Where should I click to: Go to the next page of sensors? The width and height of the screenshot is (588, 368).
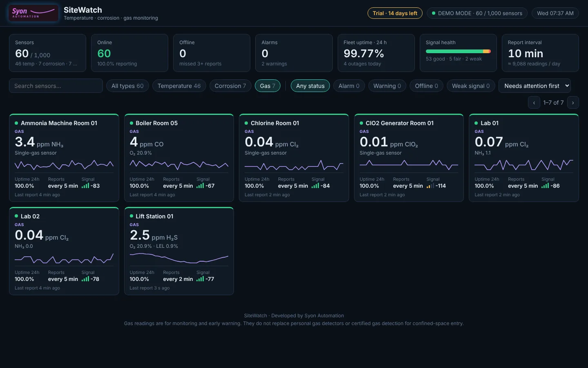click(573, 103)
